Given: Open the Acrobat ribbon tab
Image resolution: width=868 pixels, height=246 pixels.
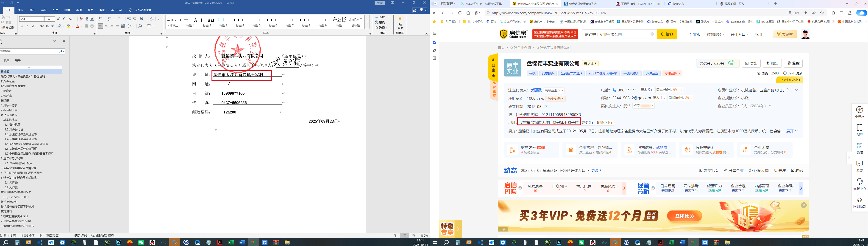Looking at the screenshot, I should click(x=117, y=10).
